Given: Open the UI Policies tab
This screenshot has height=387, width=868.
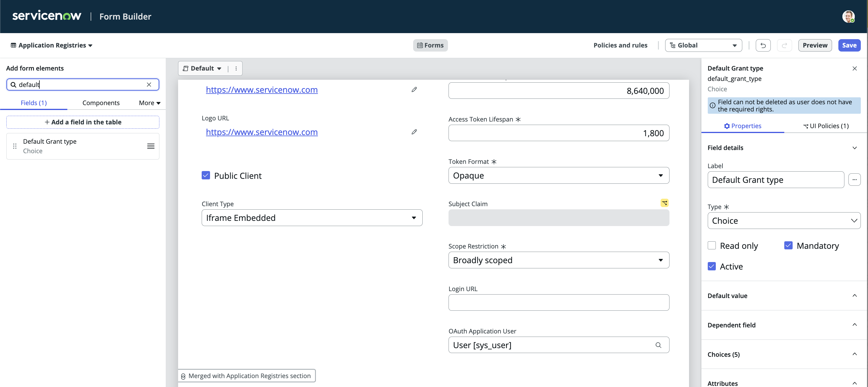Looking at the screenshot, I should [x=826, y=126].
